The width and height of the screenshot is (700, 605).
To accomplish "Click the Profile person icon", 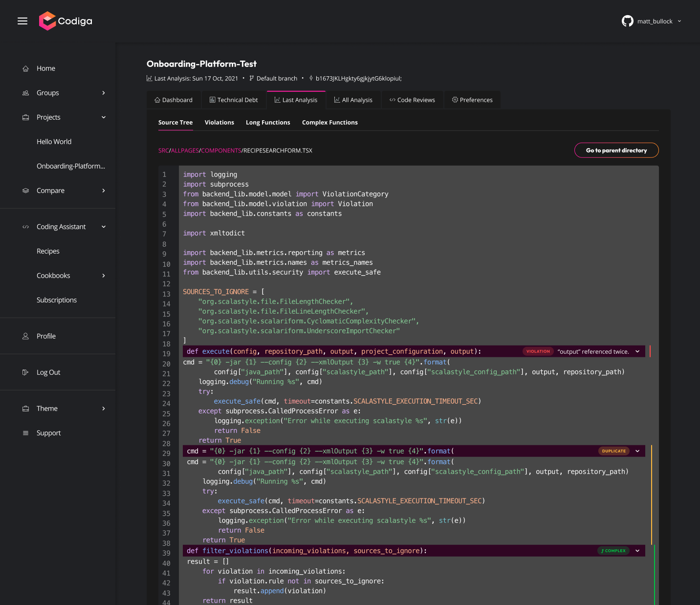I will (x=26, y=336).
